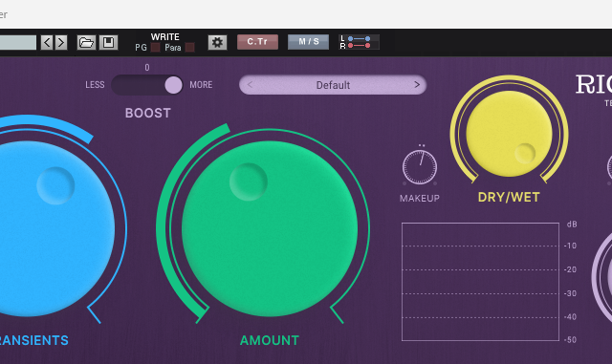Go to previous preset arrow in toolbar
The width and height of the screenshot is (612, 364).
tap(47, 42)
